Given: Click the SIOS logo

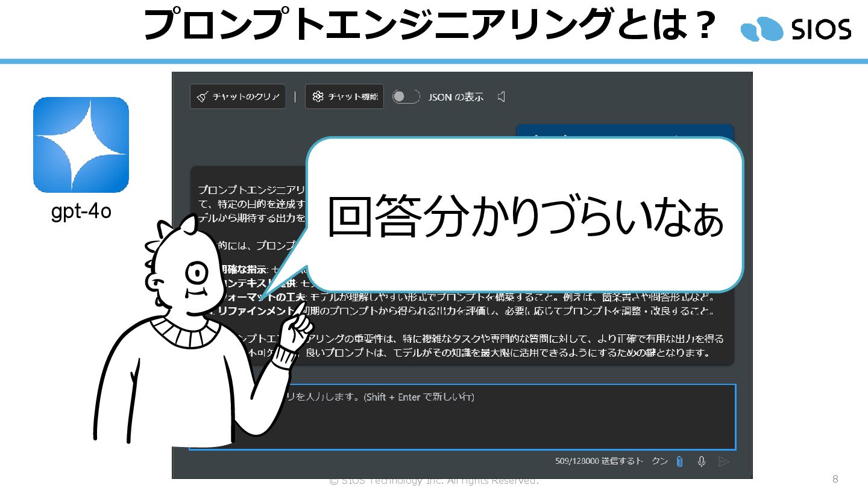Looking at the screenshot, I should coord(796,29).
